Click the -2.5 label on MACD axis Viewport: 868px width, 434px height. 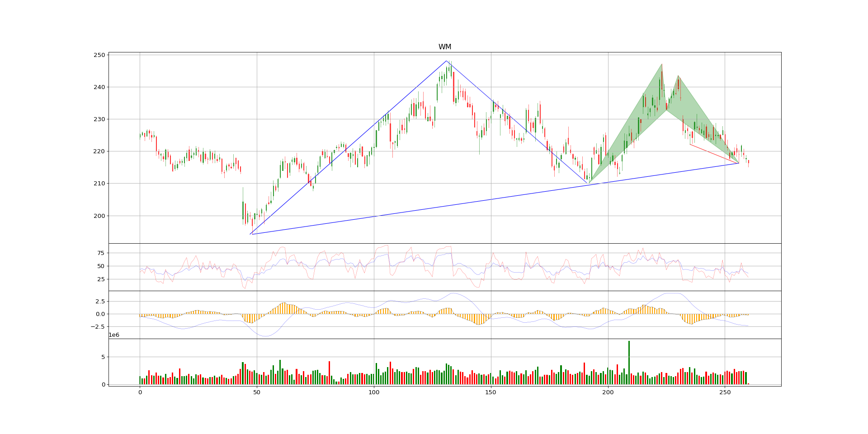point(98,327)
